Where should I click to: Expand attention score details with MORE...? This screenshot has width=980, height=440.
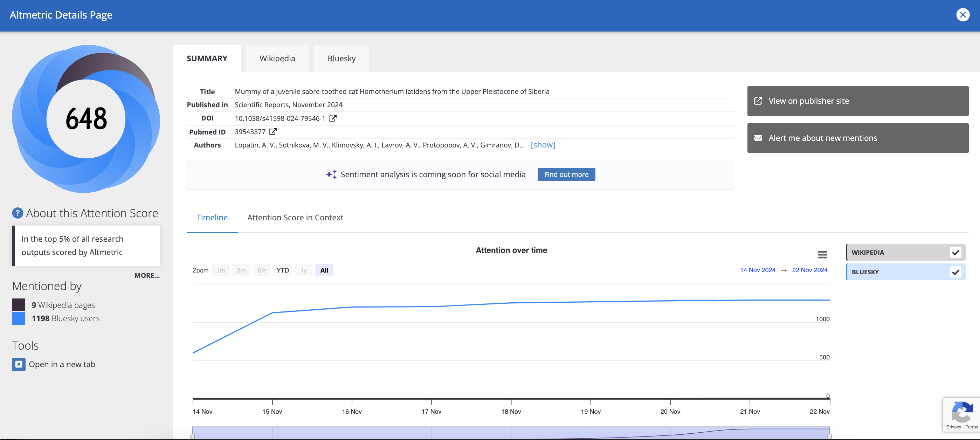(147, 275)
